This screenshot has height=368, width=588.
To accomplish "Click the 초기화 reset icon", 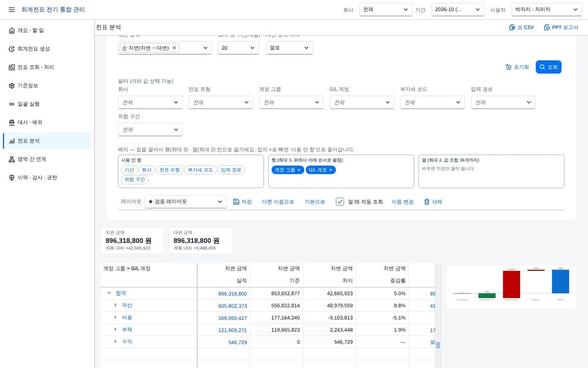I will pos(509,67).
